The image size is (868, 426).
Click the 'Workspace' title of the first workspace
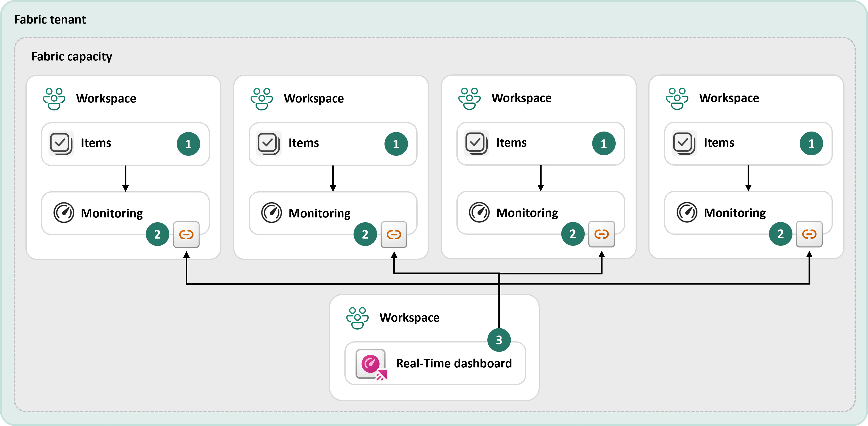(x=106, y=98)
